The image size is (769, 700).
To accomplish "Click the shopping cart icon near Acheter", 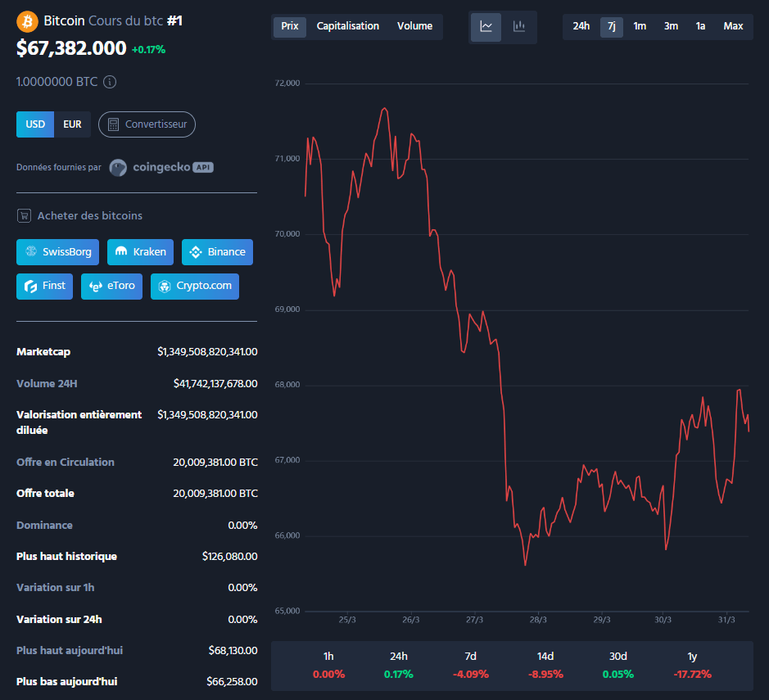I will click(x=25, y=216).
